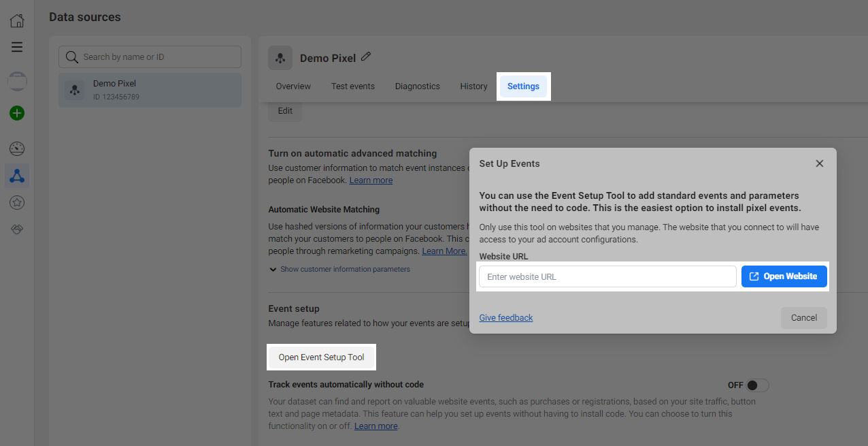This screenshot has height=446, width=868.
Task: Open the star circle icon in sidebar
Action: [x=17, y=202]
